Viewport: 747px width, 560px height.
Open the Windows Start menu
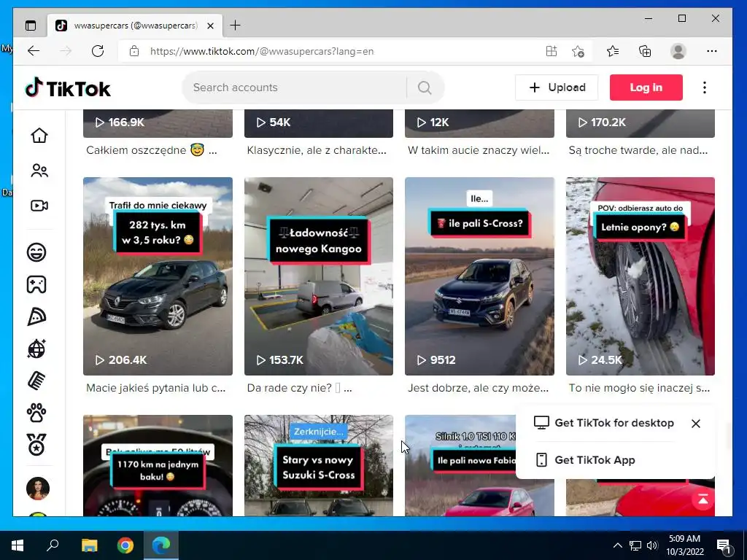click(x=18, y=545)
